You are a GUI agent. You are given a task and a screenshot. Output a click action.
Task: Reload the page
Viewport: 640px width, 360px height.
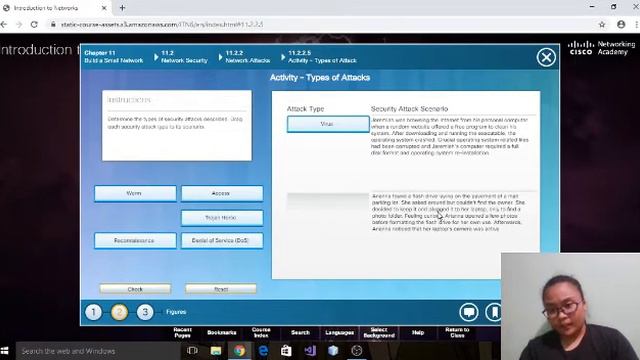34,24
